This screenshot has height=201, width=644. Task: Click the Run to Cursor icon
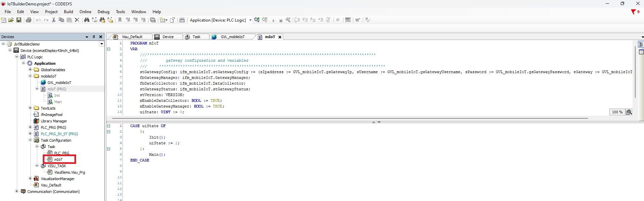pos(320,20)
